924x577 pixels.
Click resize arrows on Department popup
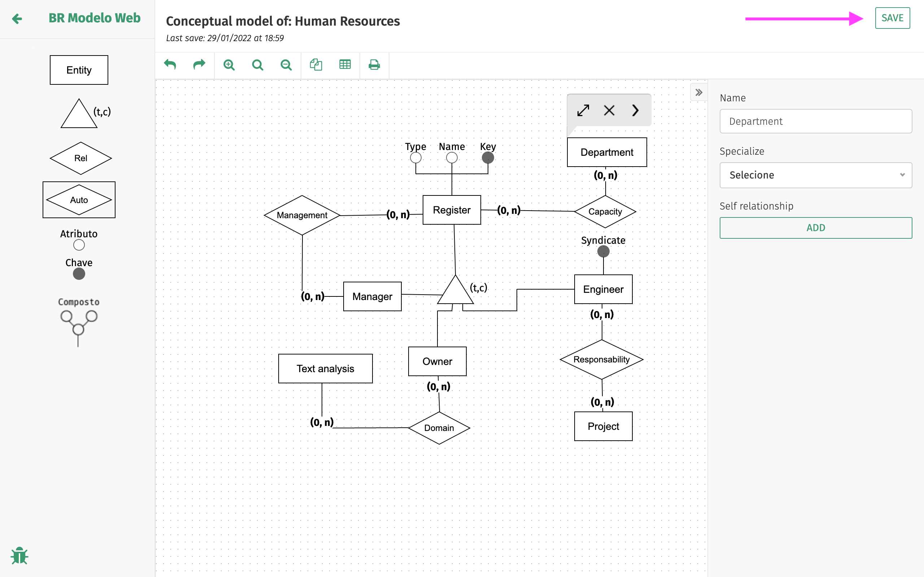point(583,110)
